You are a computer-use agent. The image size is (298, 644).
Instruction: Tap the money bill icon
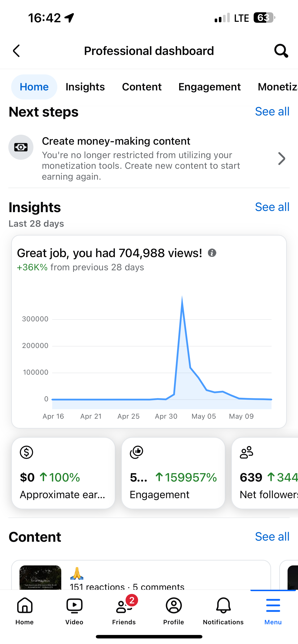point(21,147)
